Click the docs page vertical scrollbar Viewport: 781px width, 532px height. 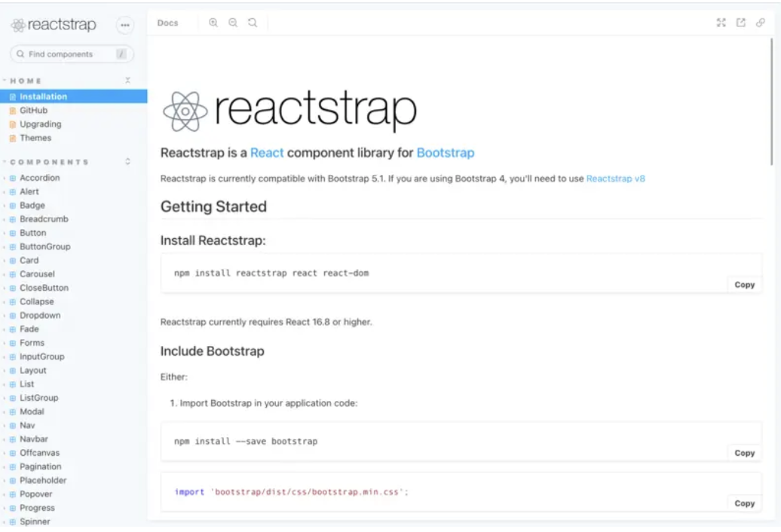[771, 102]
